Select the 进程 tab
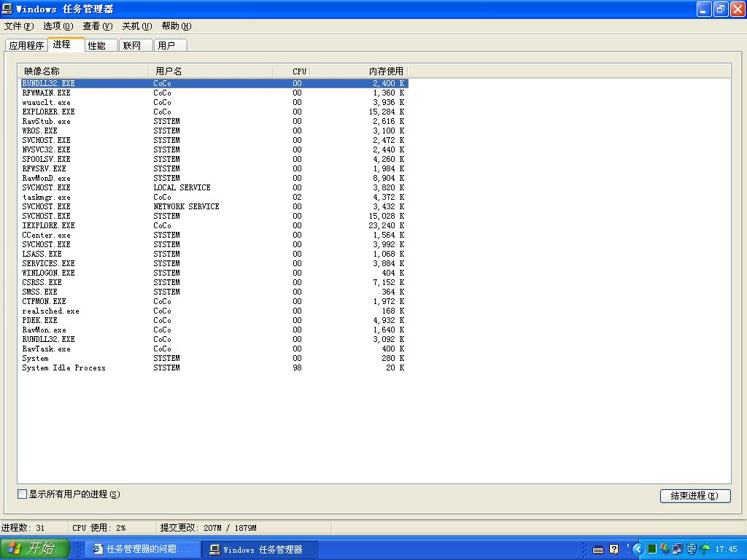Image resolution: width=747 pixels, height=560 pixels. point(66,44)
